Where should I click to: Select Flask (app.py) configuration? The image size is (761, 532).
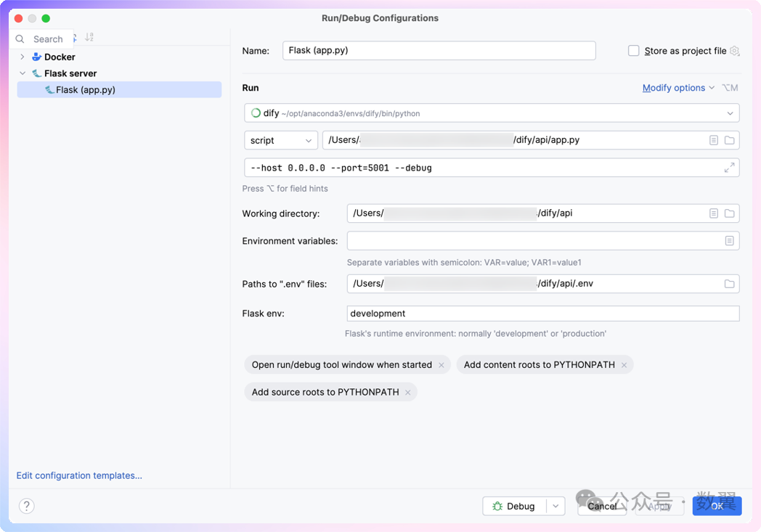pos(86,90)
